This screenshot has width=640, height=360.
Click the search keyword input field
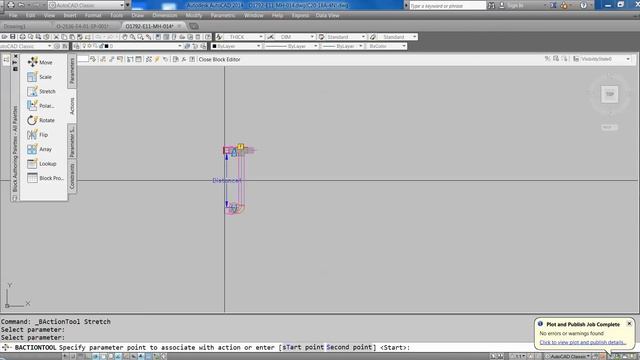pyautogui.click(x=447, y=6)
